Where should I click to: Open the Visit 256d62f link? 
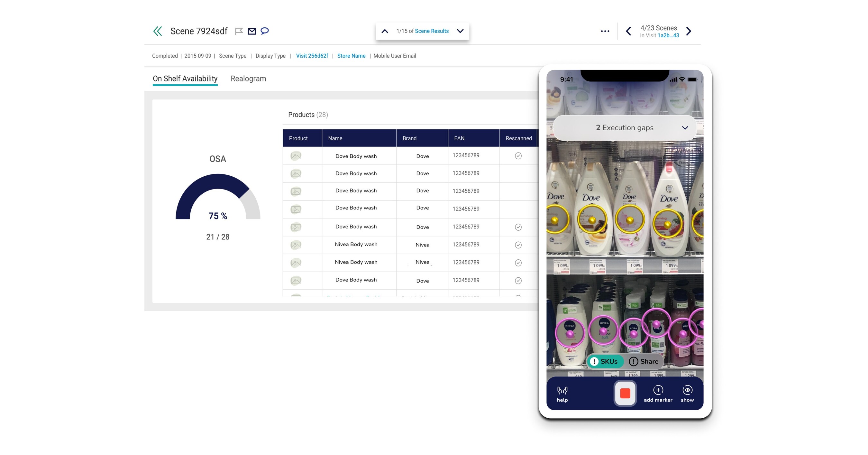(x=312, y=56)
